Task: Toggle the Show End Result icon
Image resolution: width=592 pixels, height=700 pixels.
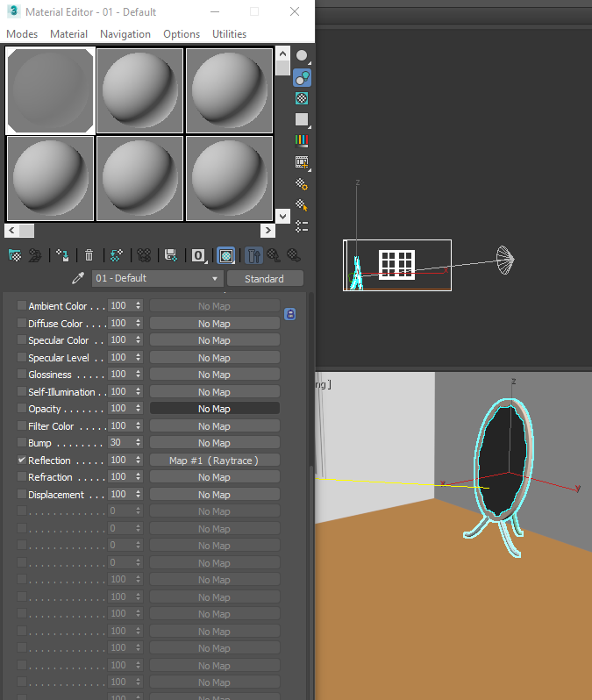Action: tap(253, 256)
